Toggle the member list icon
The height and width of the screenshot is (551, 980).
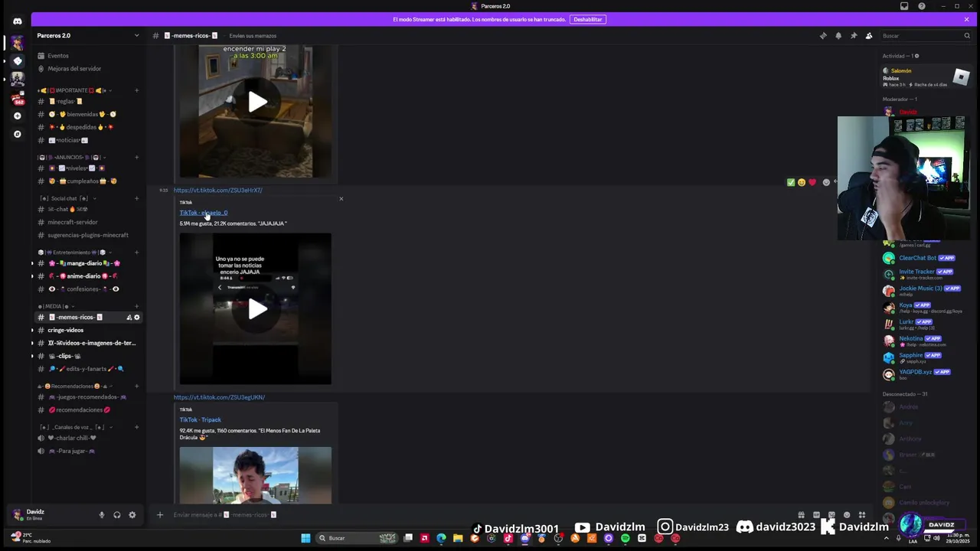(869, 35)
